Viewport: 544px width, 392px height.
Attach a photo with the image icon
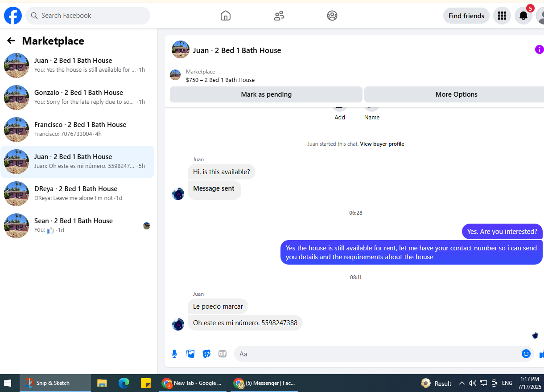click(190, 354)
